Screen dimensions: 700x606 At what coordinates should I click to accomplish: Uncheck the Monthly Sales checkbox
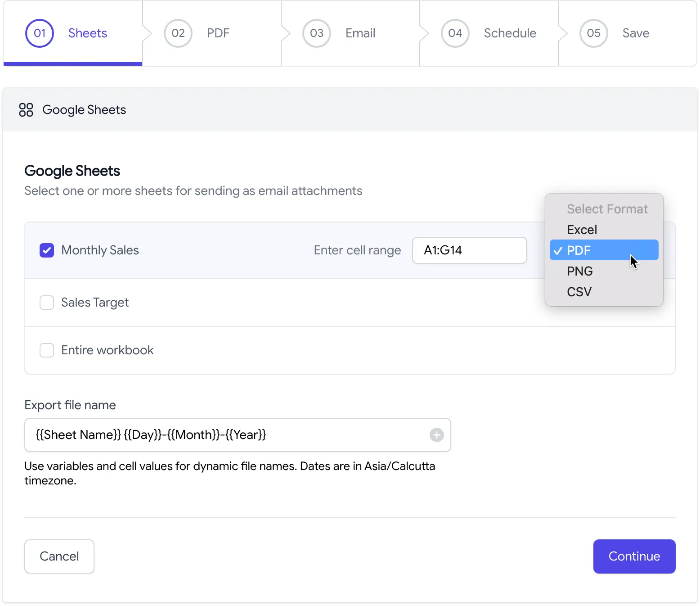pos(47,250)
